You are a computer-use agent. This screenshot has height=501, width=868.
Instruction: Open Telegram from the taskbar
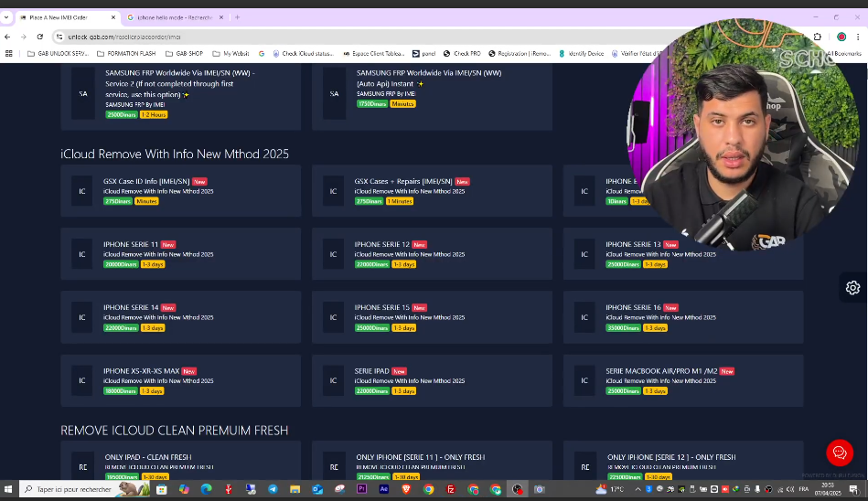pyautogui.click(x=273, y=489)
